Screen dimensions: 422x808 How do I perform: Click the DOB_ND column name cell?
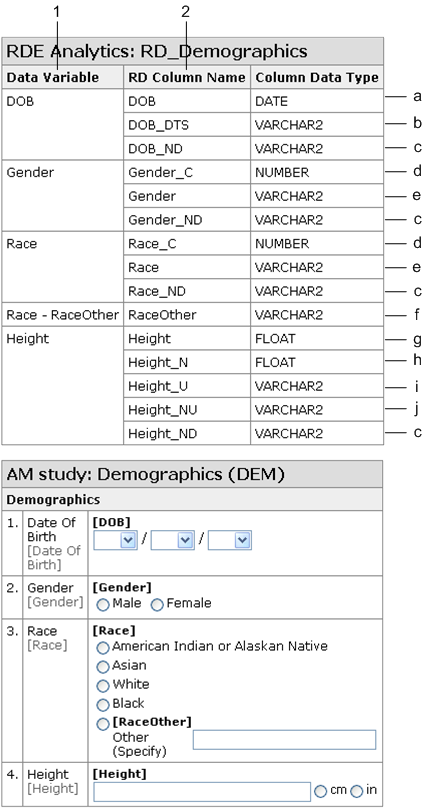pyautogui.click(x=187, y=148)
